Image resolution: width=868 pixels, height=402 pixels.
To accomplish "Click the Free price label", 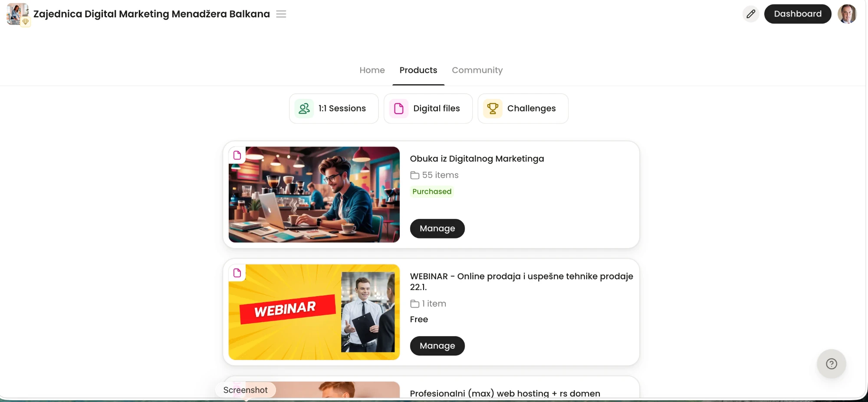I will pyautogui.click(x=419, y=320).
